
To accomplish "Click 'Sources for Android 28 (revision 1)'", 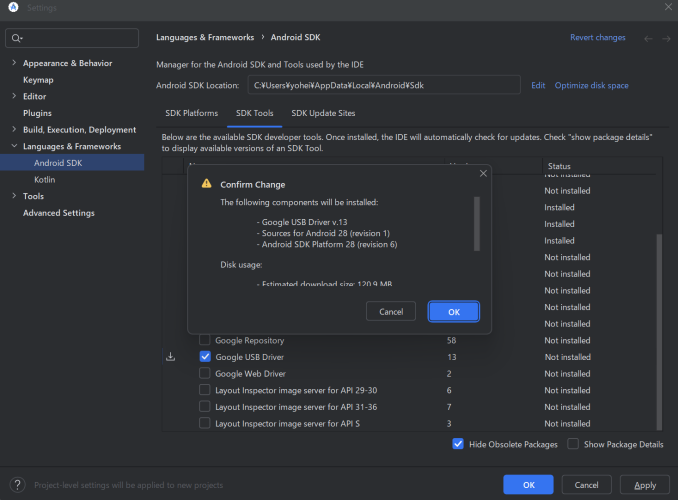I will 326,233.
